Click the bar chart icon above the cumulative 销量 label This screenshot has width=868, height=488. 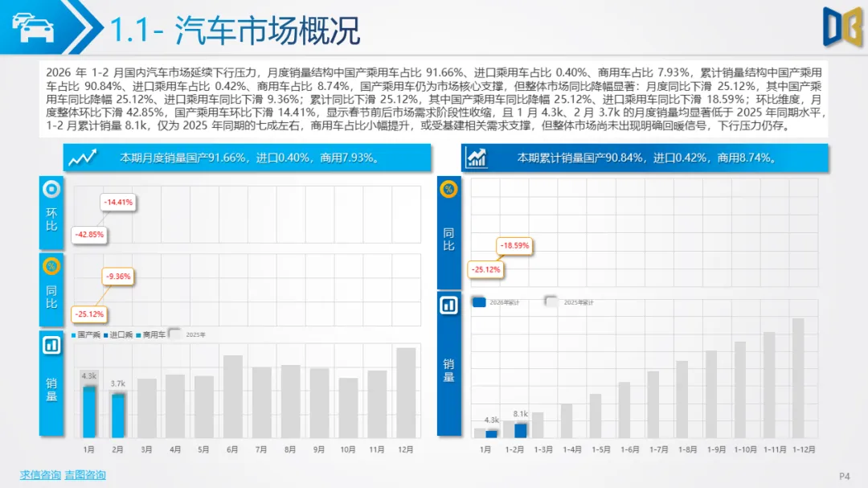click(449, 306)
